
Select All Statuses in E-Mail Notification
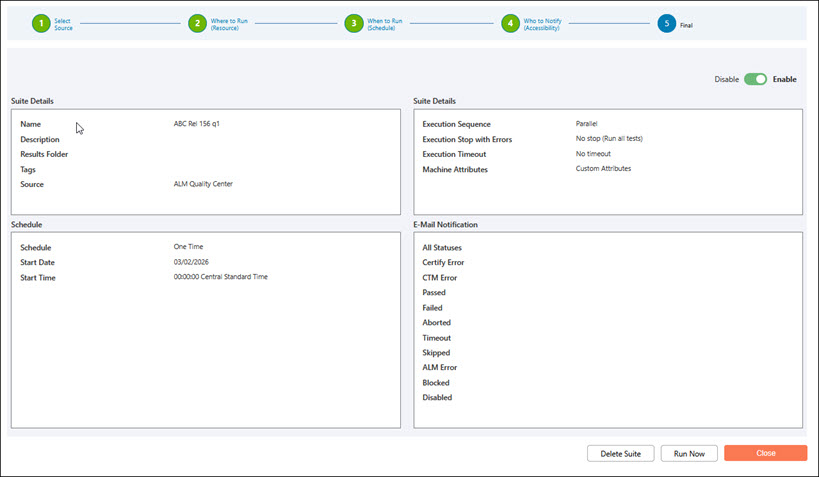click(442, 247)
